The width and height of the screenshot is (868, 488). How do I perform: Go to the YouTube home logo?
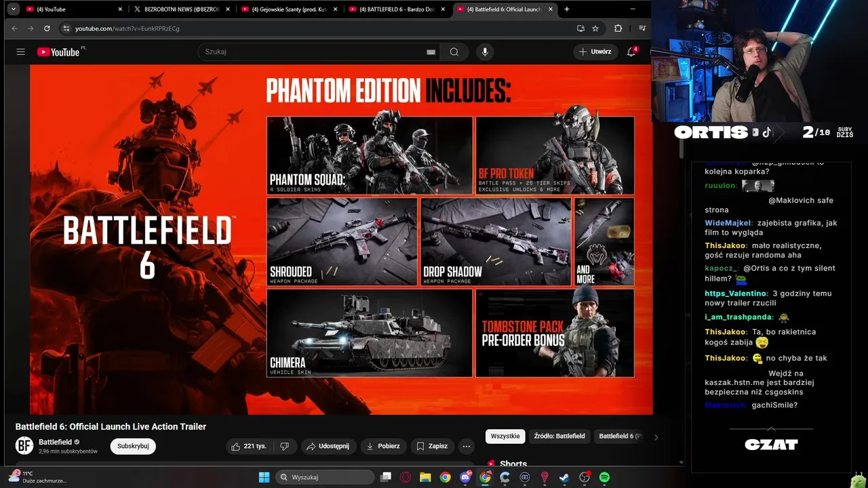coord(58,52)
